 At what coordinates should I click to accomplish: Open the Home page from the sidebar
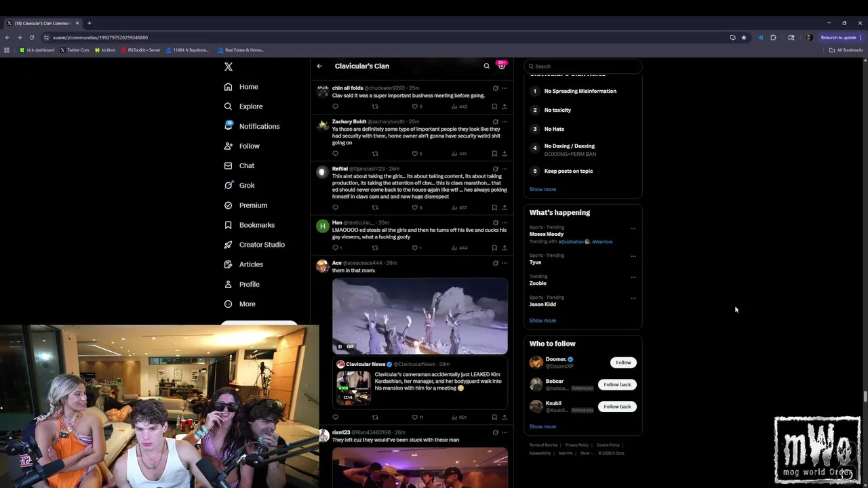[x=241, y=87]
